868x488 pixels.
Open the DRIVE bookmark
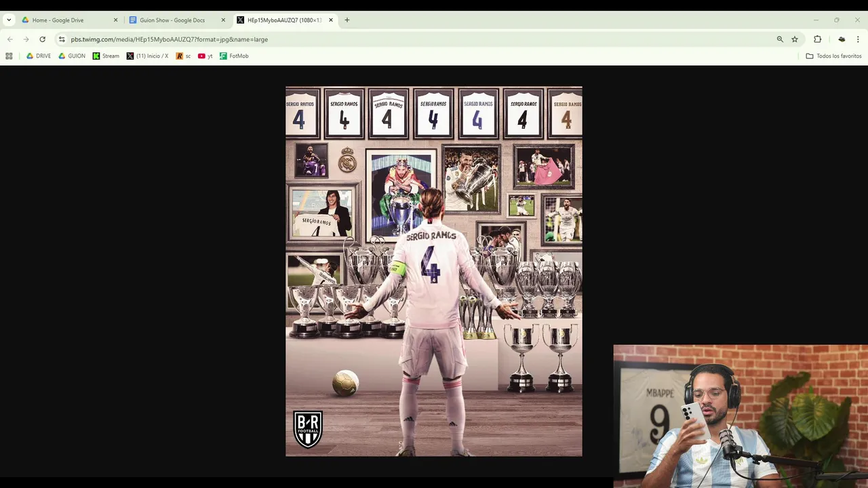39,56
